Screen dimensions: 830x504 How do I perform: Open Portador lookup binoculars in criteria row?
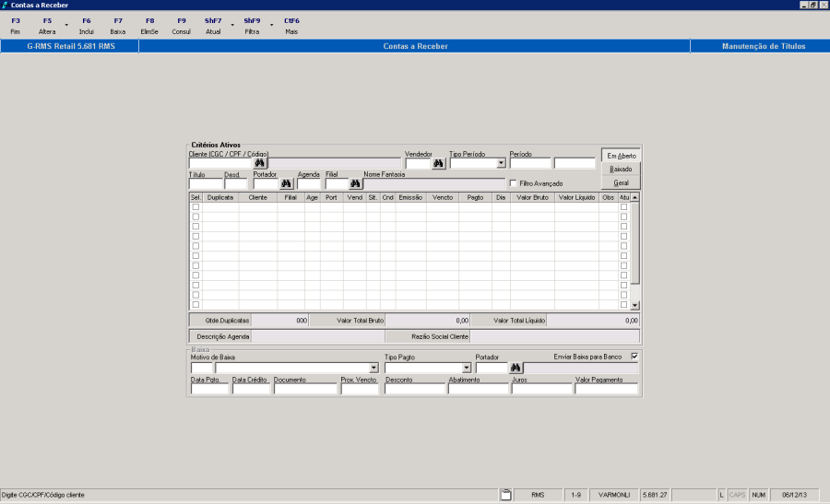tap(287, 183)
